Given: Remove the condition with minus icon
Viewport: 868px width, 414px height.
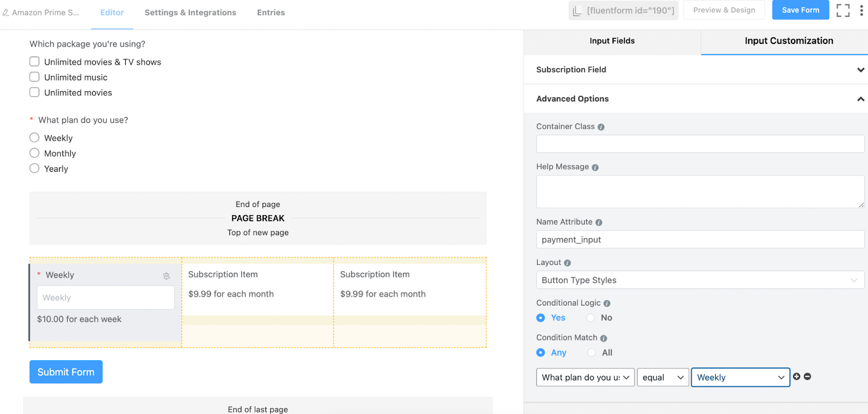Looking at the screenshot, I should 807,377.
